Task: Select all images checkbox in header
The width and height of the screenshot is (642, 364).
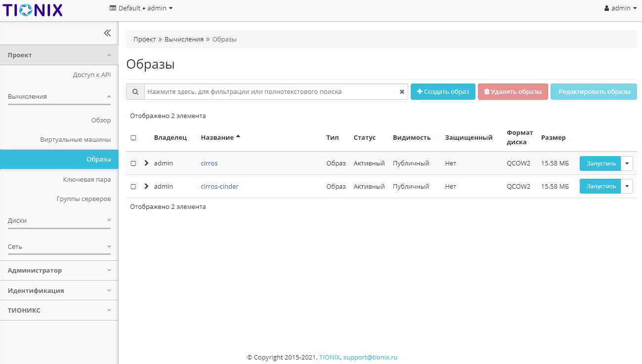Action: [133, 138]
